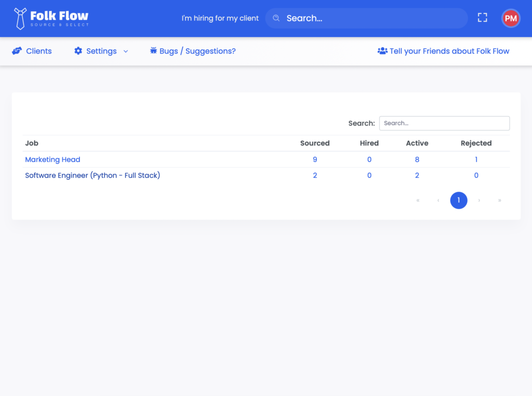Sort by the Sourced column header
The image size is (532, 396).
315,143
